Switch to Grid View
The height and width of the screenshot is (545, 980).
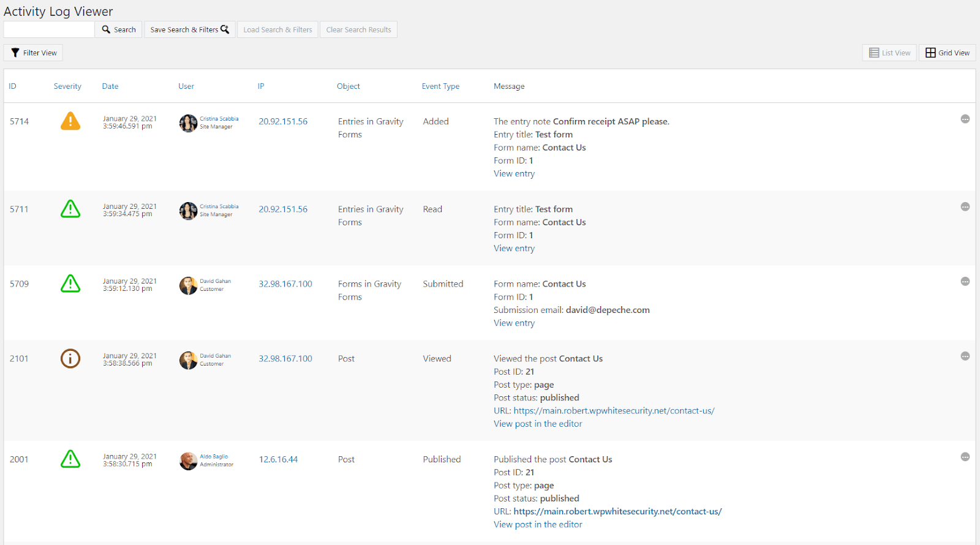[947, 53]
